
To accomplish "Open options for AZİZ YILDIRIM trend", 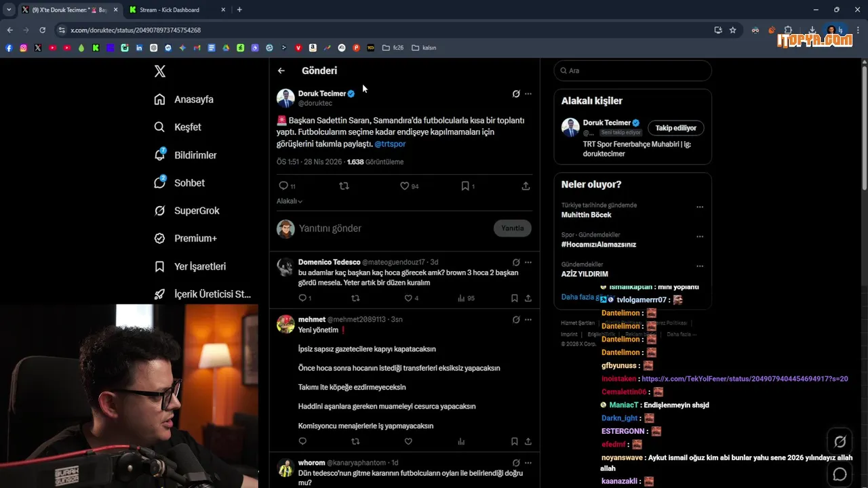I will click(x=700, y=266).
